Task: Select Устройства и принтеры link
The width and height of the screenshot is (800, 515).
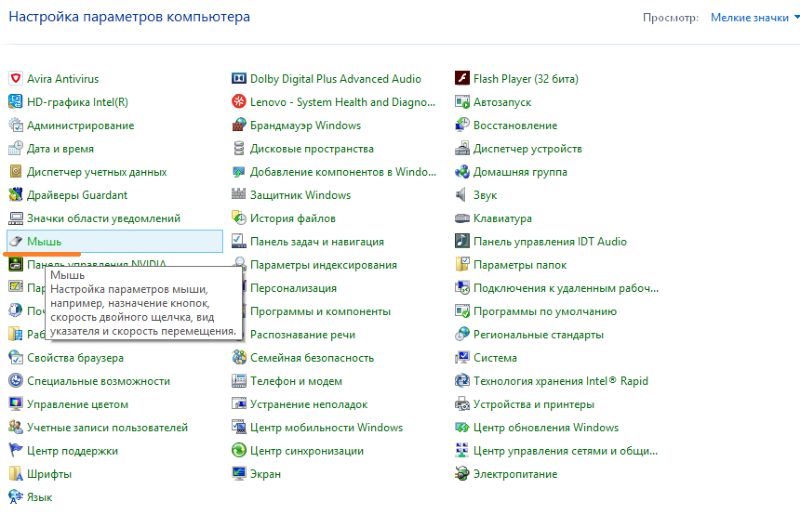Action: [x=533, y=405]
